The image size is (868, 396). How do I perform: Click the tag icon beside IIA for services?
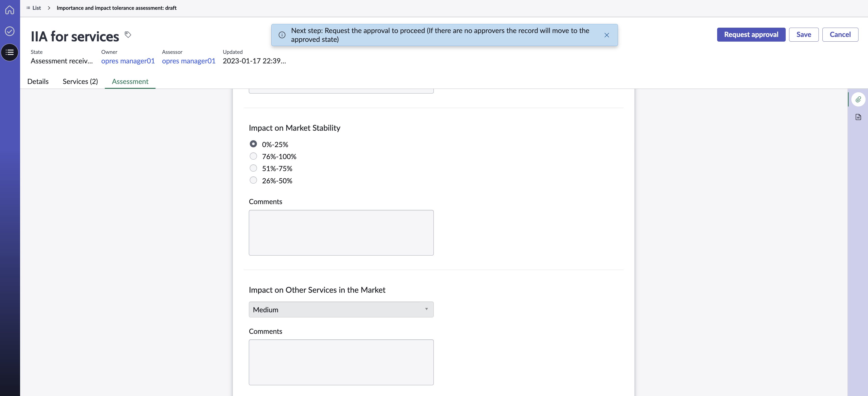128,34
